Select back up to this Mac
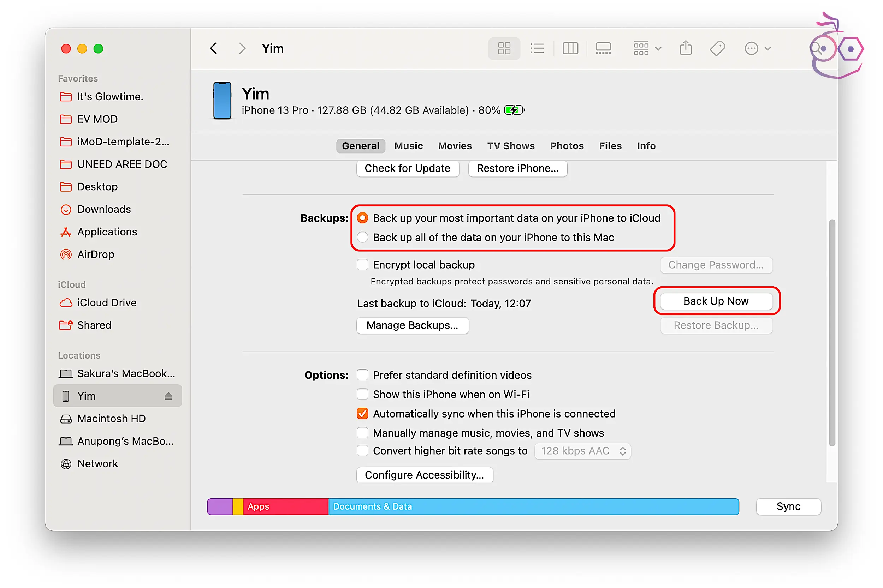The height and width of the screenshot is (588, 883). 362,238
